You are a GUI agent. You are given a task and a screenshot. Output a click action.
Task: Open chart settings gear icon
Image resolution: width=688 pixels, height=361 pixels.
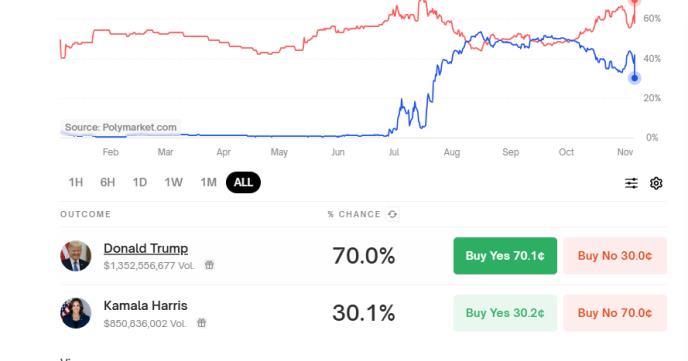[x=656, y=183]
